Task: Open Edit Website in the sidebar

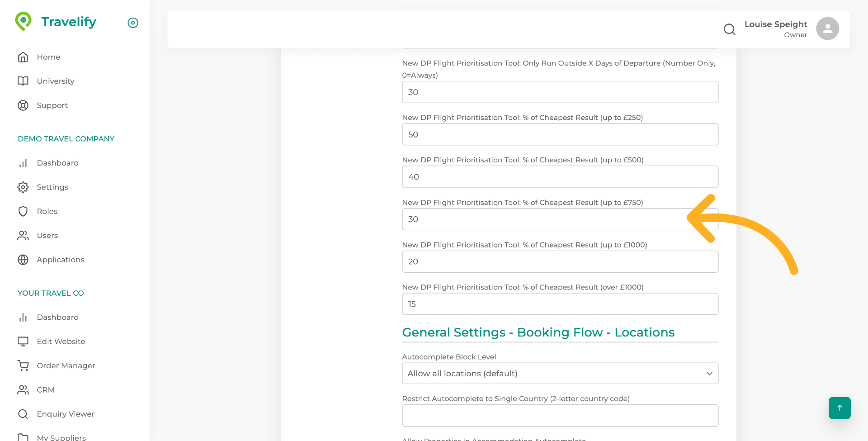Action: [x=61, y=341]
